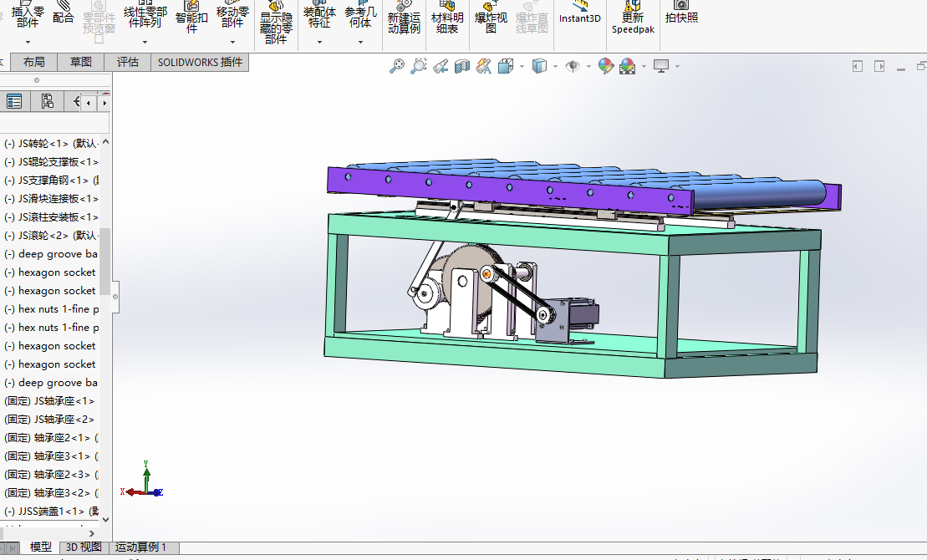Open the Edit Appearance tool

tap(606, 66)
